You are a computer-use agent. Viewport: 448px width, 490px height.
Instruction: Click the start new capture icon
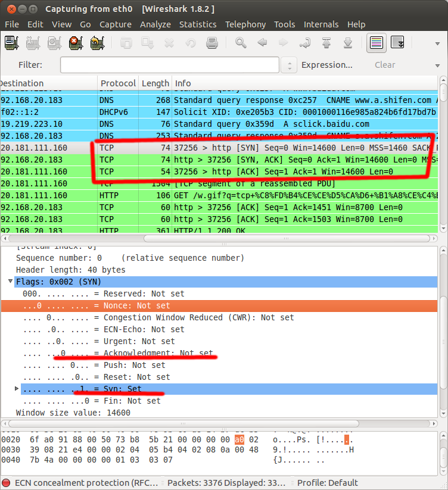click(x=54, y=43)
